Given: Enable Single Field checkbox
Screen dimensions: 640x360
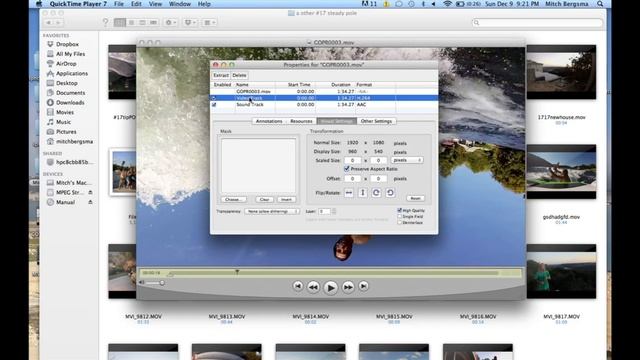Looking at the screenshot, I should [x=400, y=216].
